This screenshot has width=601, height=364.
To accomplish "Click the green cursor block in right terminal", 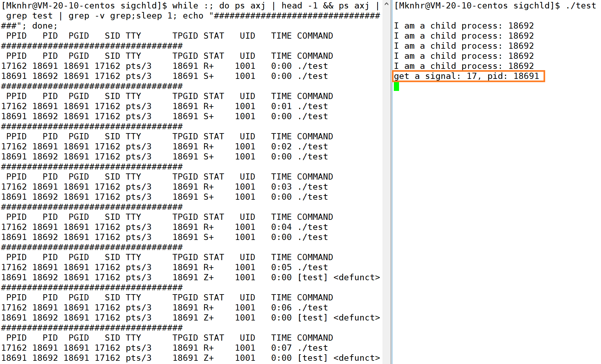I will (396, 86).
